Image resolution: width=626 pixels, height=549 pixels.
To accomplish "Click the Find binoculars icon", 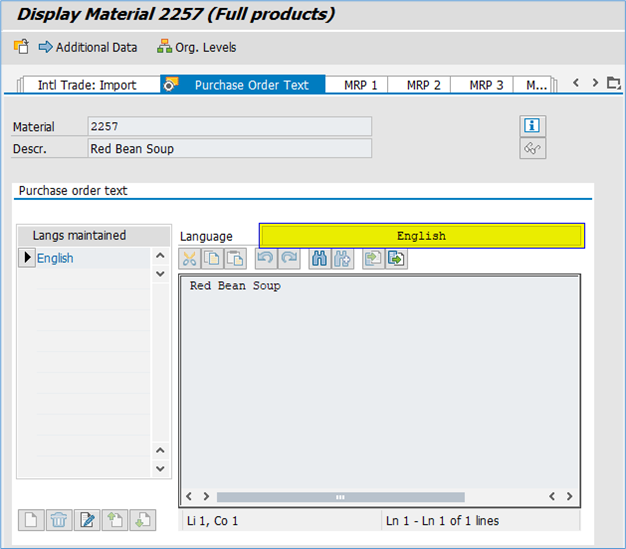I will pyautogui.click(x=319, y=259).
